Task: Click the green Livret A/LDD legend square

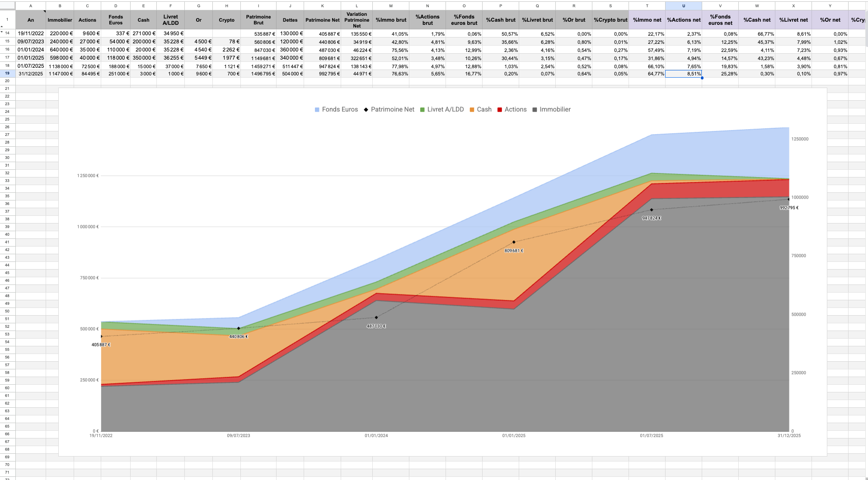Action: [x=422, y=110]
